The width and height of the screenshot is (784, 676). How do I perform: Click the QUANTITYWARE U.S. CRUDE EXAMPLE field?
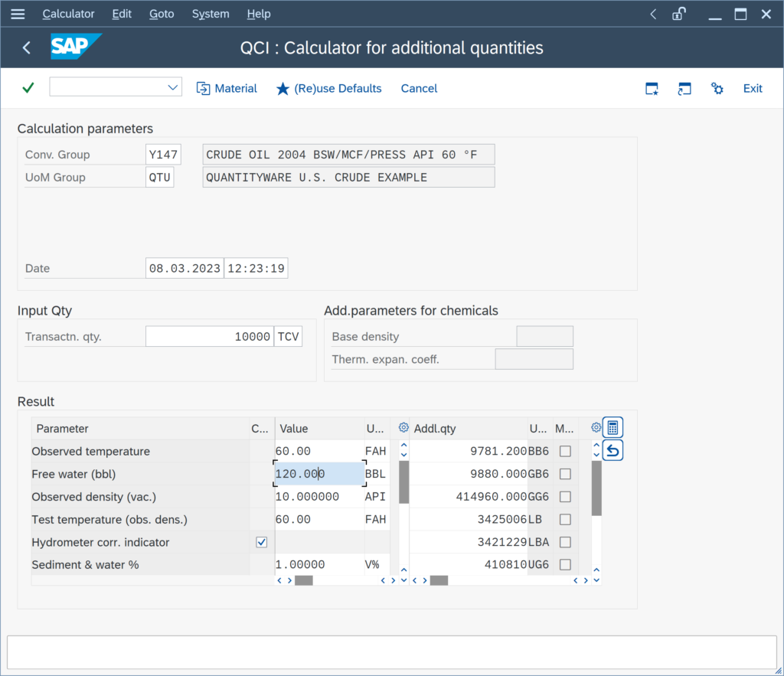pyautogui.click(x=348, y=178)
